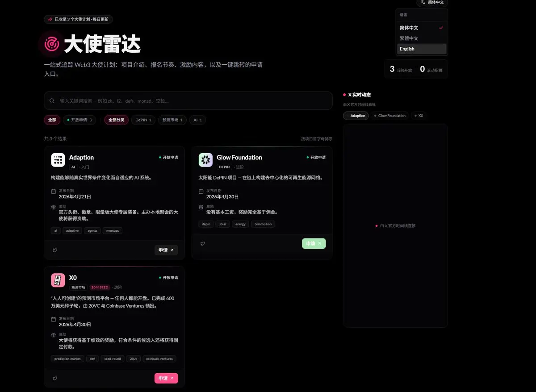Click the 'depin' tag on Glow Foundation
Screen dimensions: 536x392
click(x=206, y=224)
